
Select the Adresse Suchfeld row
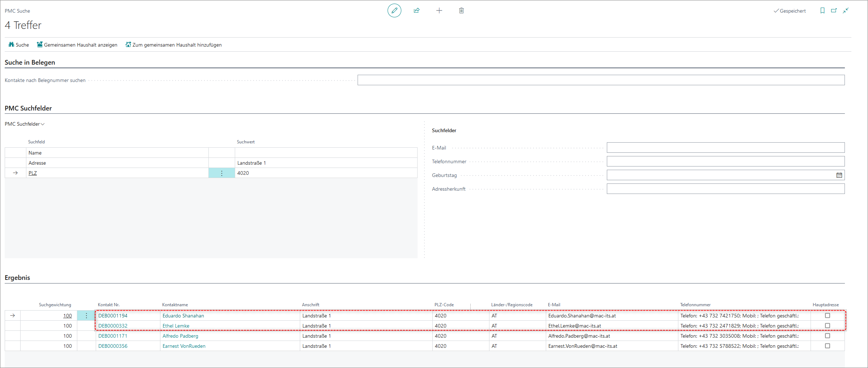117,163
